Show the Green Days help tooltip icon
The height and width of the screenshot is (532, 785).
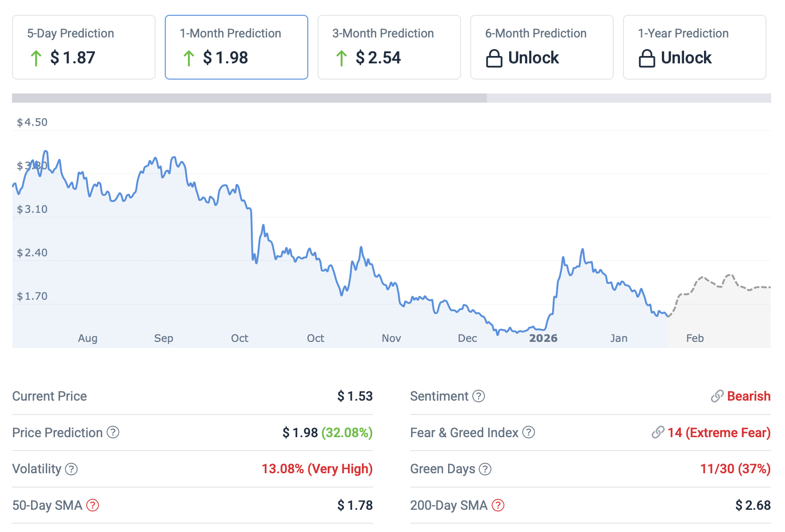485,469
